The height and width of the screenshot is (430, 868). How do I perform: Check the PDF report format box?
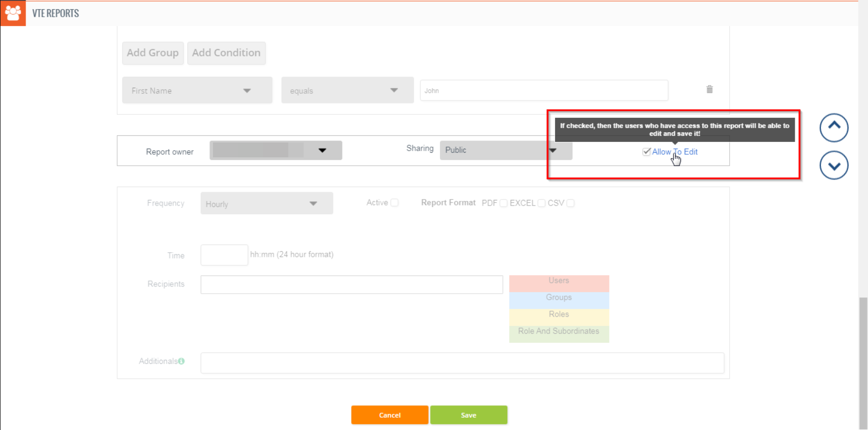[x=503, y=203]
